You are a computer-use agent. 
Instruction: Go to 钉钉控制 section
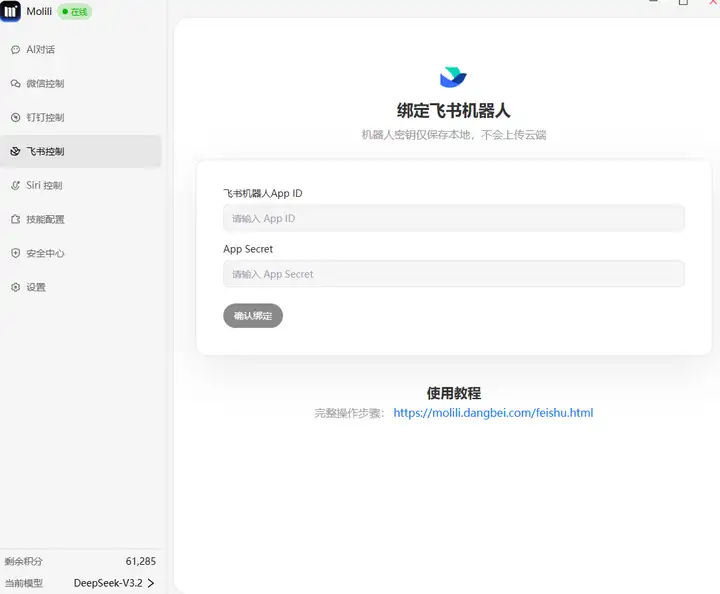pos(80,118)
